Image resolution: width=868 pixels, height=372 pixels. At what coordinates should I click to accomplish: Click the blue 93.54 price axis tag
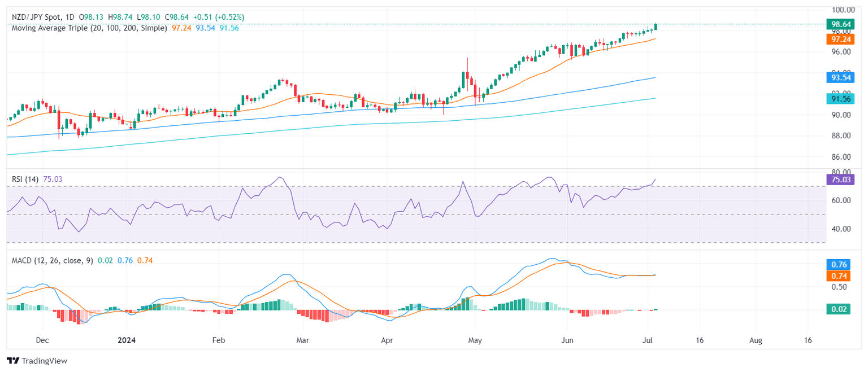coord(840,77)
